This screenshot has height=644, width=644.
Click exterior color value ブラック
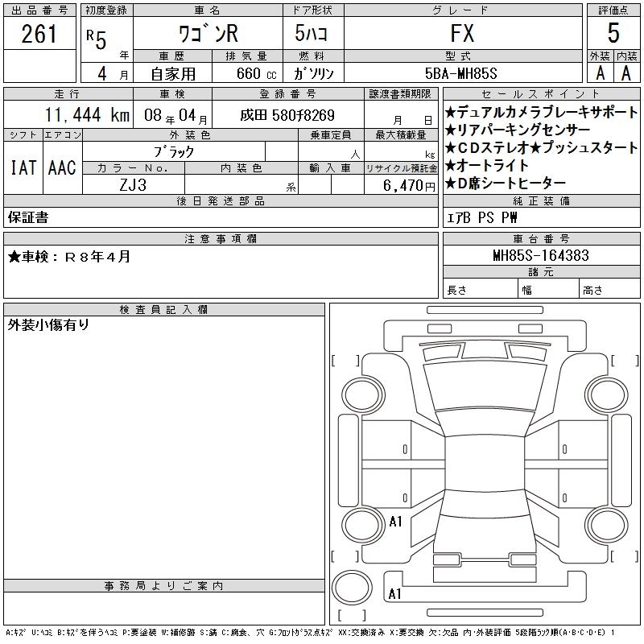click(x=174, y=151)
